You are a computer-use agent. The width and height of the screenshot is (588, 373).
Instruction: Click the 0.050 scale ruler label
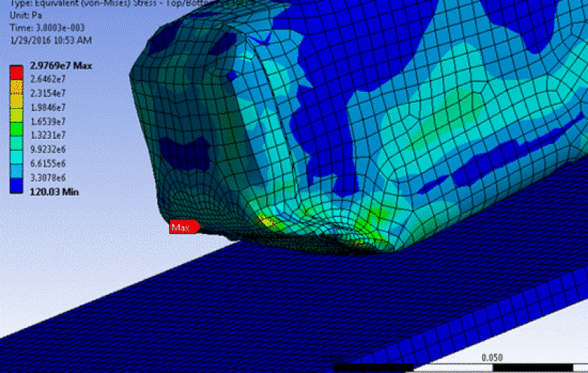(x=492, y=358)
